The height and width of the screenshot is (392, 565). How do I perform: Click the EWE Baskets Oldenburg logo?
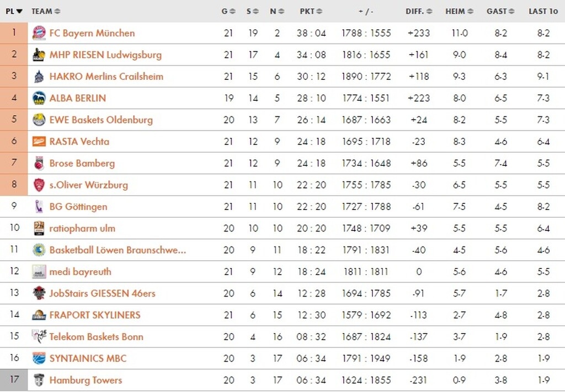39,120
